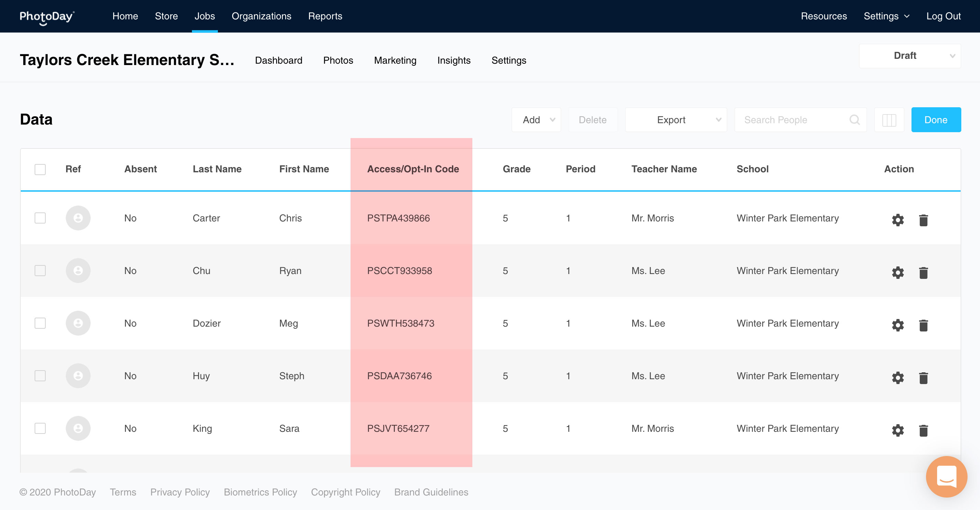Check the box for Carter row
This screenshot has width=980, height=510.
(40, 218)
